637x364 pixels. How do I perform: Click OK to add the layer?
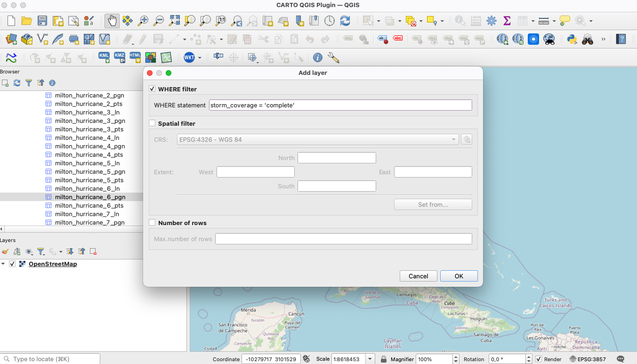tap(459, 276)
